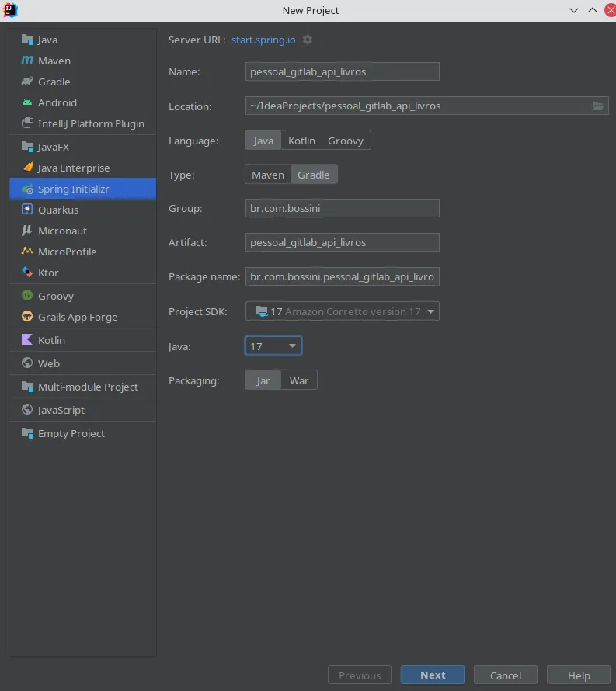Select the Gradle label in the sidebar list
Image resolution: width=616 pixels, height=691 pixels.
tap(54, 82)
